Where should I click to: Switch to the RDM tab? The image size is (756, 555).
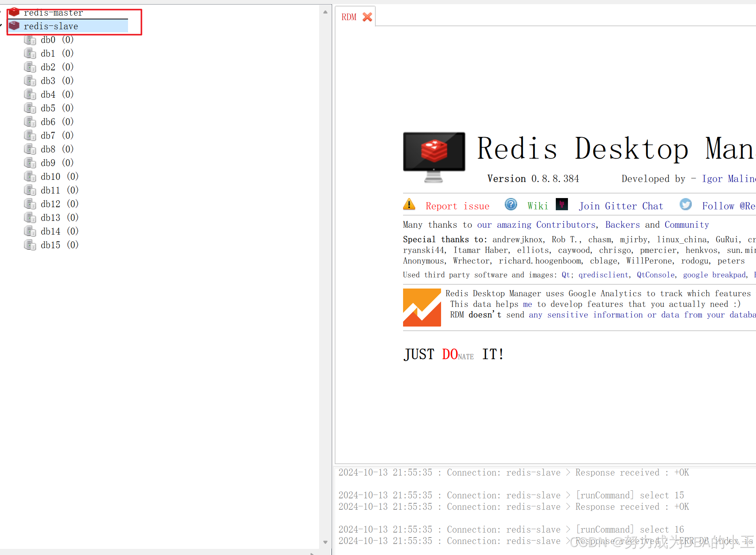(349, 17)
